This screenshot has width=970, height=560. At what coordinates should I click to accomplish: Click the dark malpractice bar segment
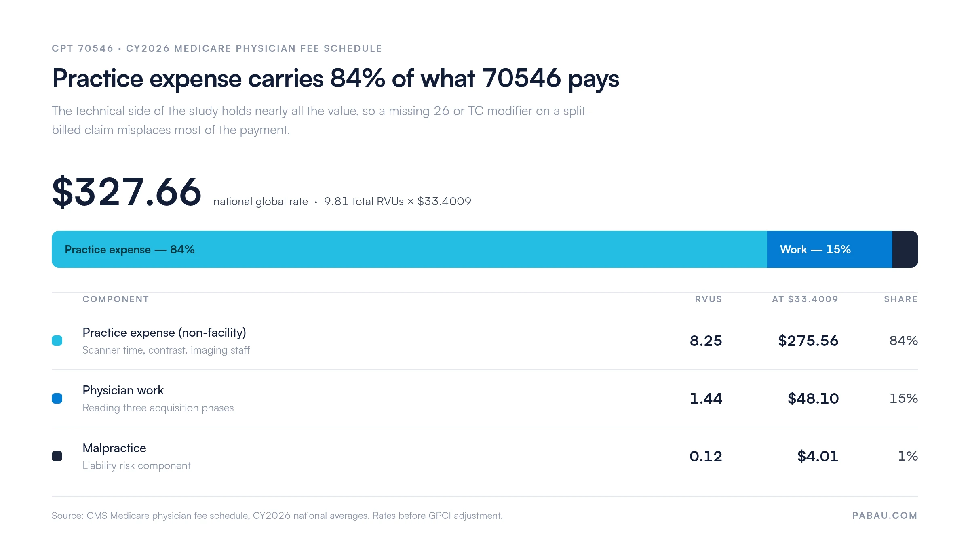(905, 249)
